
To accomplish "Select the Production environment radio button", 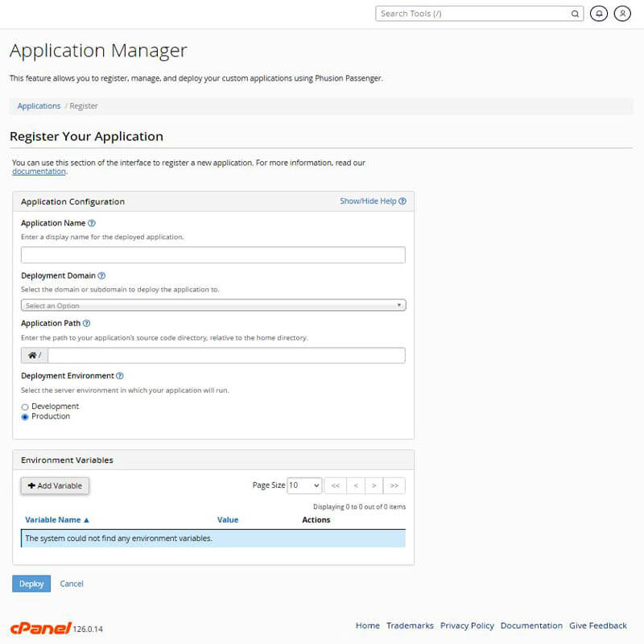I will (x=25, y=416).
